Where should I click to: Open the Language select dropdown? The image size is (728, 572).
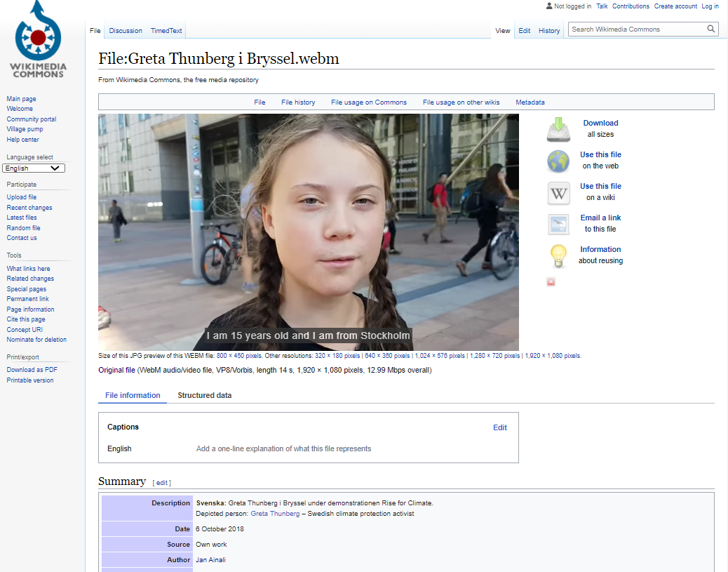click(x=34, y=168)
